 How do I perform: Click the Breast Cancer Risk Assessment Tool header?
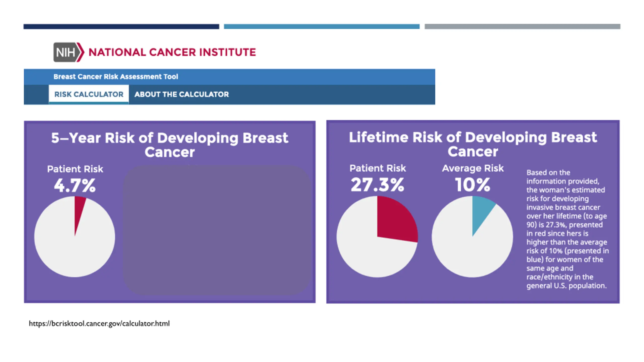point(116,77)
